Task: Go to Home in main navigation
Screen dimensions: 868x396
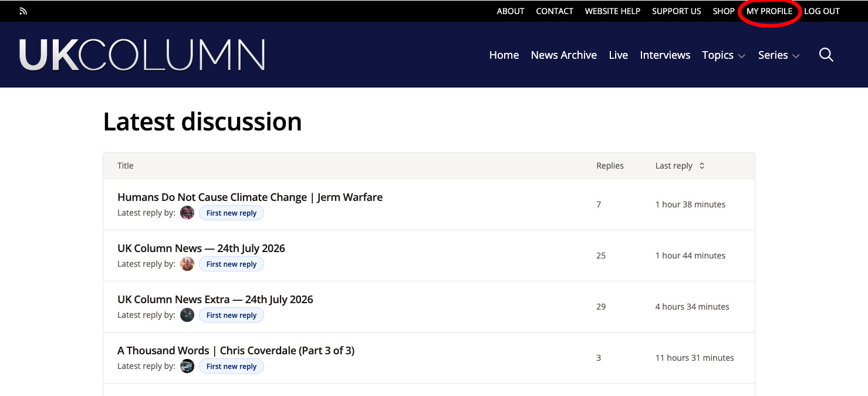Action: pos(504,55)
